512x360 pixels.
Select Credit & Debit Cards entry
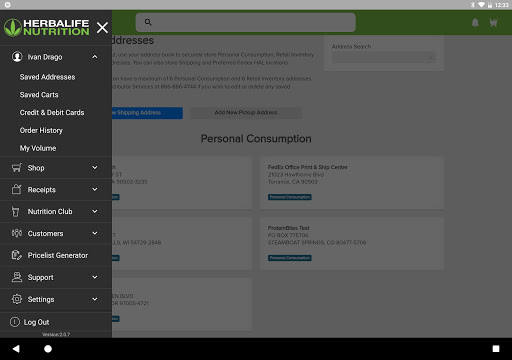[x=52, y=113]
